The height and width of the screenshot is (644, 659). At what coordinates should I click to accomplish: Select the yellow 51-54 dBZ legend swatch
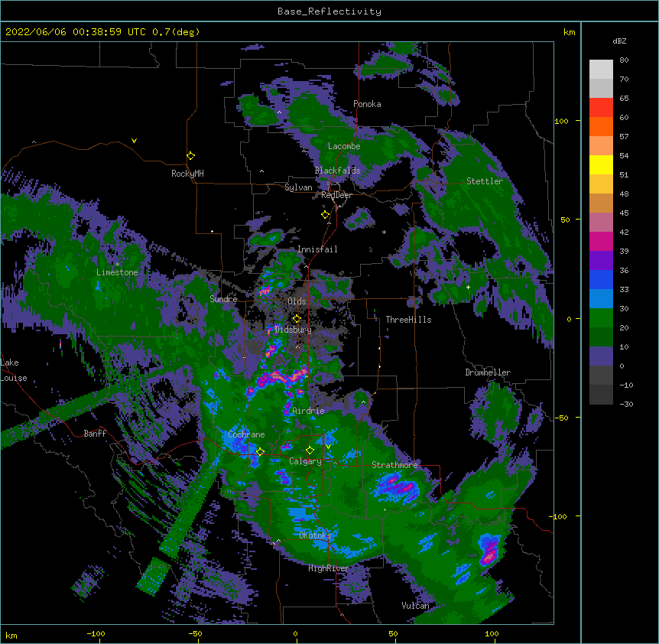(601, 164)
